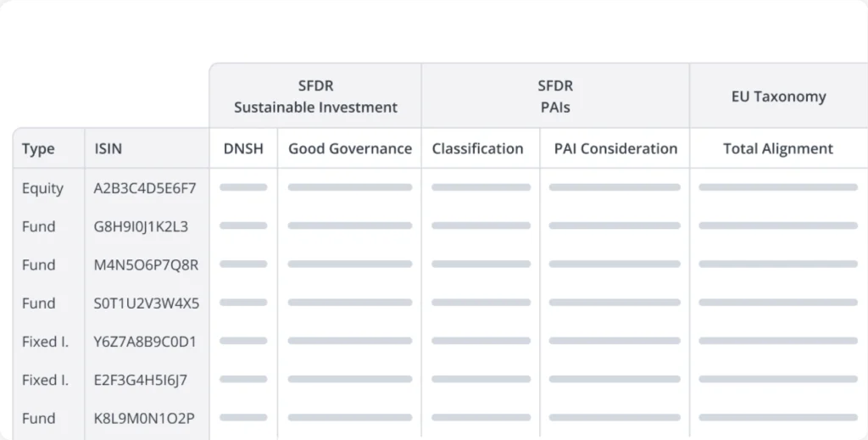Select ISIN E2F3G4H5I6J7
The image size is (868, 440).
pos(140,380)
